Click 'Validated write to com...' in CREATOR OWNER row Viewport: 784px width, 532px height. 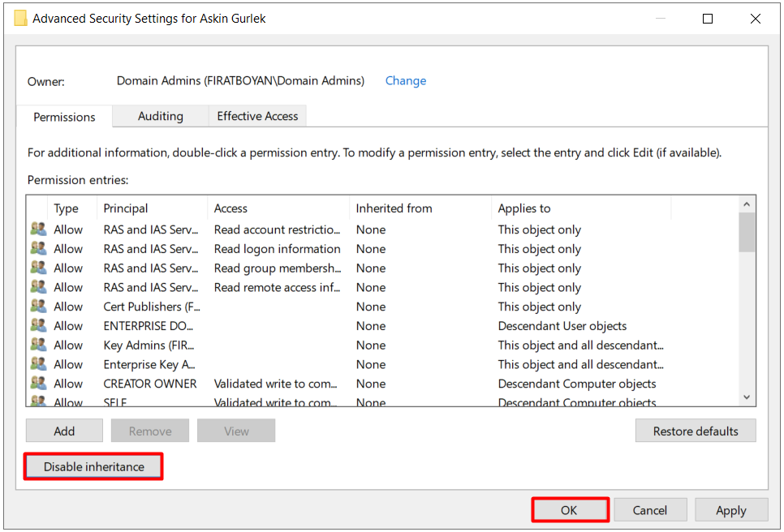[275, 383]
